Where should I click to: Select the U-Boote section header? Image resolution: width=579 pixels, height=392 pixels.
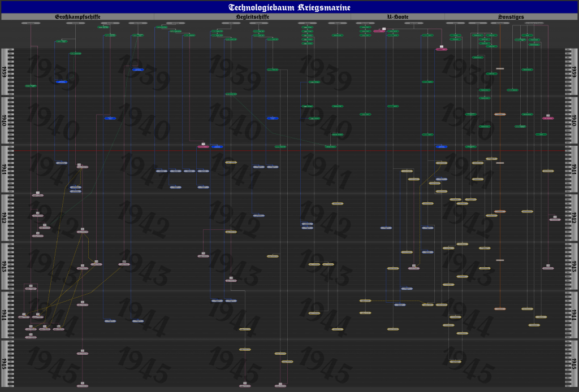tap(397, 16)
